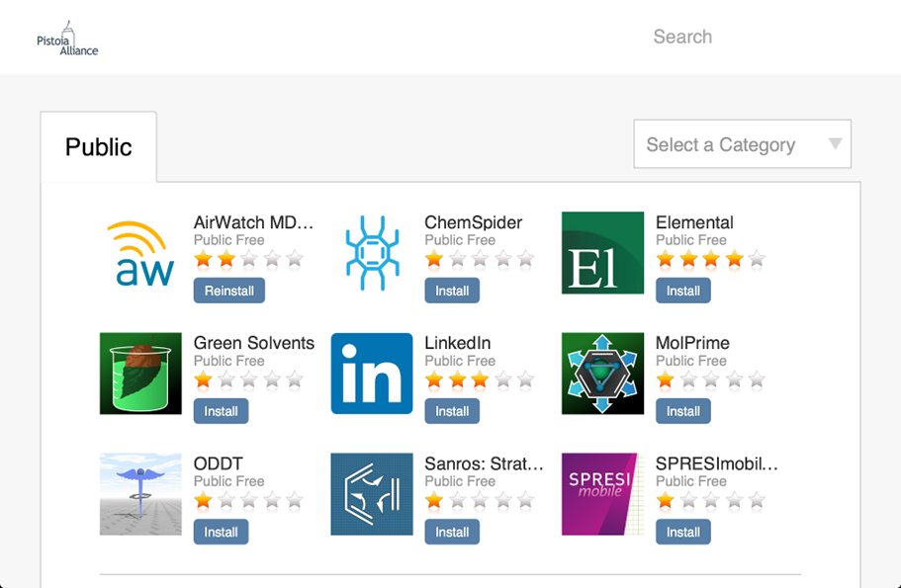Install the ChemSpider app
This screenshot has height=588, width=901.
(x=452, y=291)
